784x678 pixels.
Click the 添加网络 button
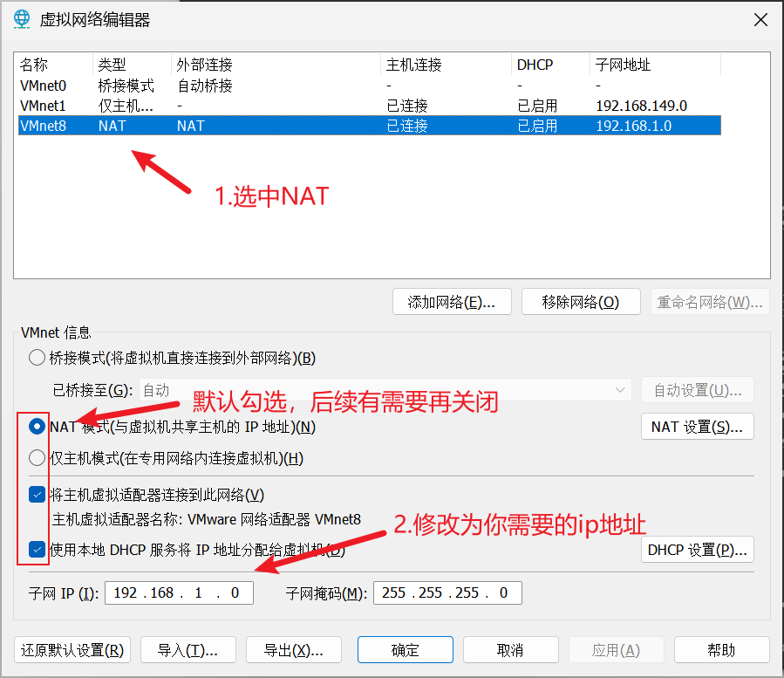[x=452, y=302]
